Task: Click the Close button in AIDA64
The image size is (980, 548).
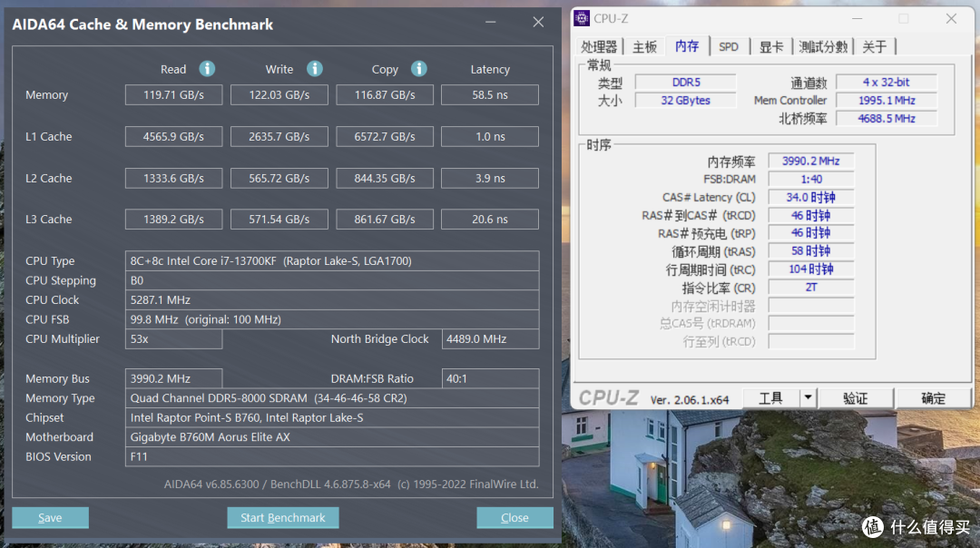Action: coord(514,517)
